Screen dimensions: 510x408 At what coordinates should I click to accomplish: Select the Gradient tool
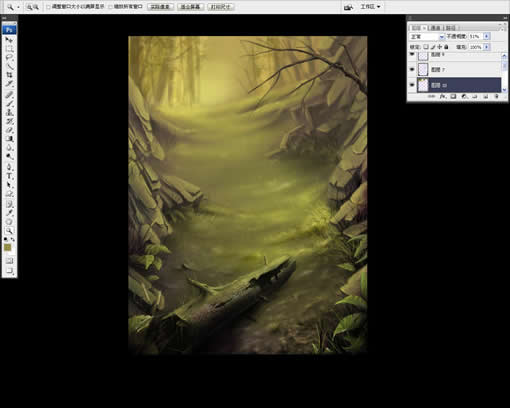[9, 138]
